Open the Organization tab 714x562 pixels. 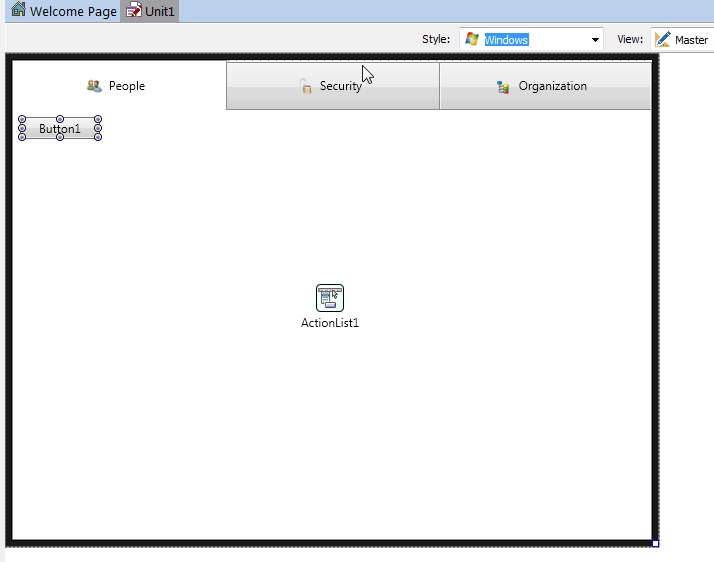[x=552, y=86]
